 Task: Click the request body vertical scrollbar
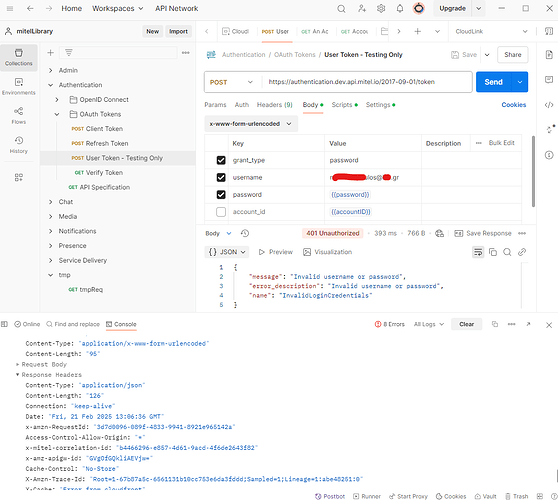(x=533, y=171)
